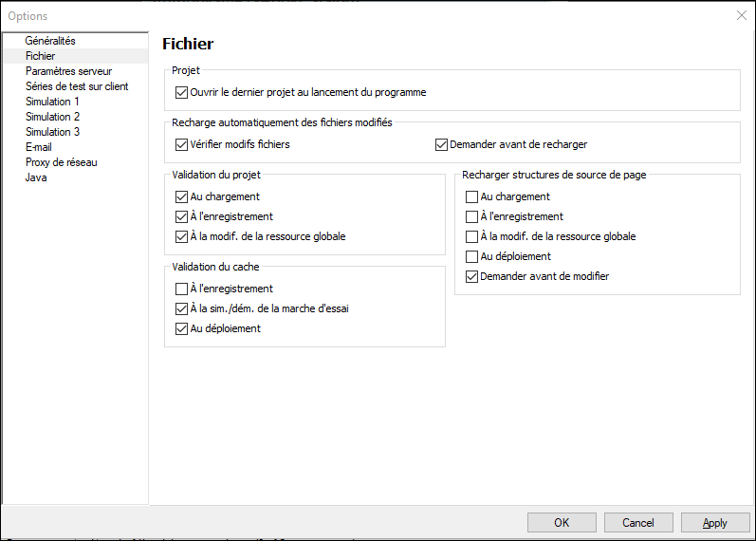Open the Généralités options page
Image resolution: width=756 pixels, height=541 pixels.
50,41
